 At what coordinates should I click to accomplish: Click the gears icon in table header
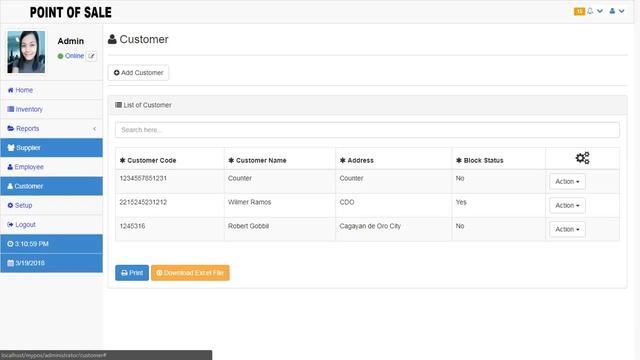582,158
